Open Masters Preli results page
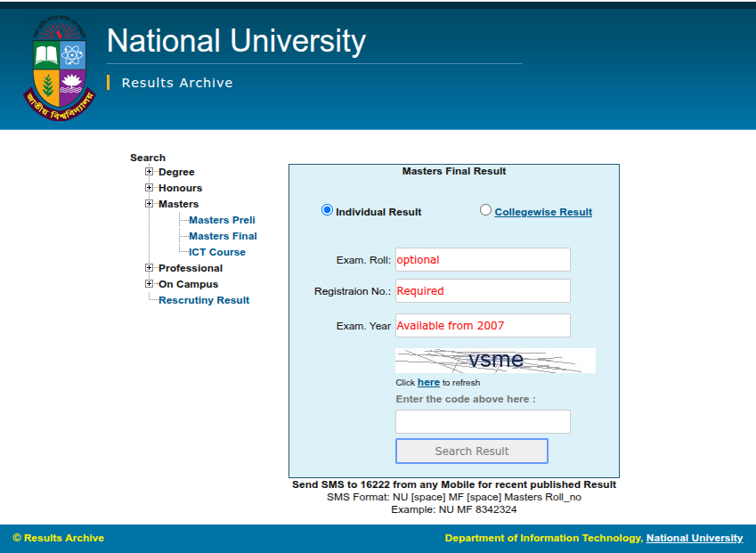Screen dimensions: 756x553 pos(222,220)
